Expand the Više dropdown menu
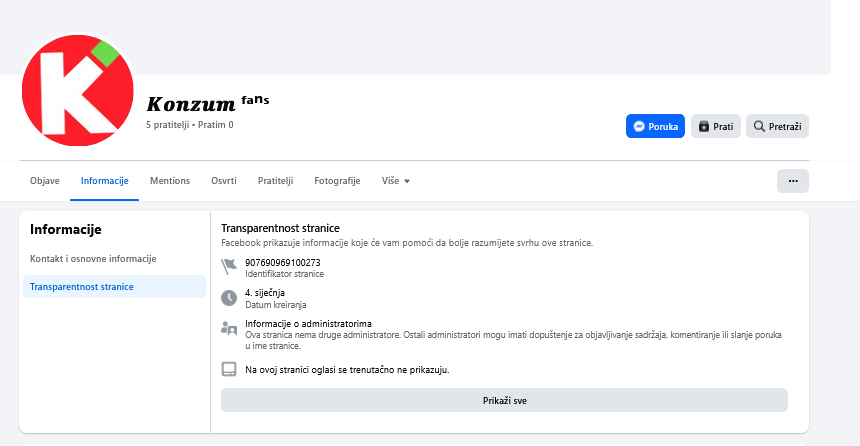This screenshot has width=860, height=446. [396, 181]
